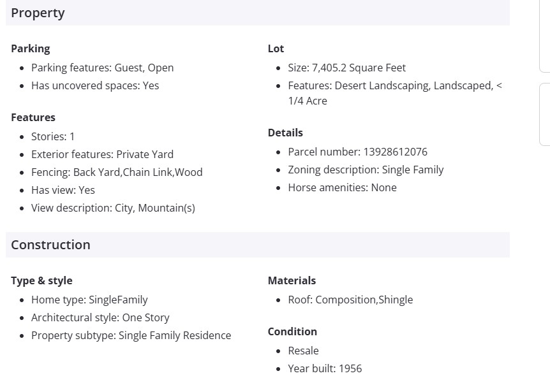Click the Roof: Composition, Shingle item
This screenshot has height=392, width=550.
pos(350,300)
